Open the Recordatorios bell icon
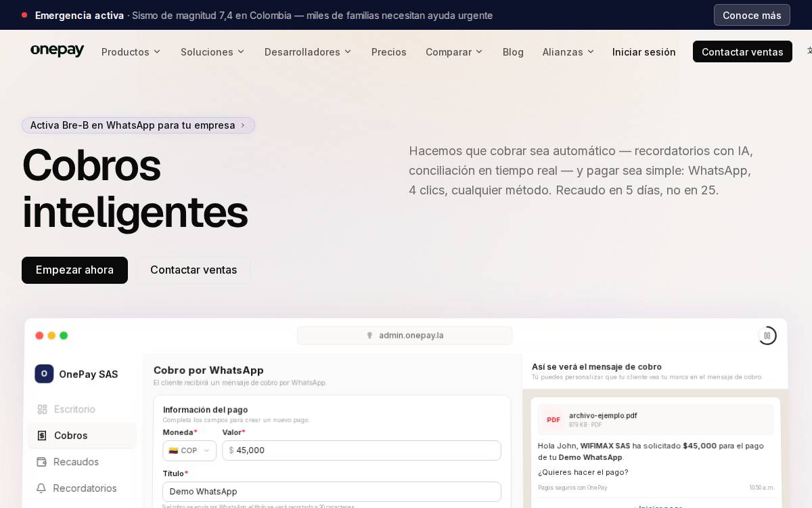 [42, 488]
